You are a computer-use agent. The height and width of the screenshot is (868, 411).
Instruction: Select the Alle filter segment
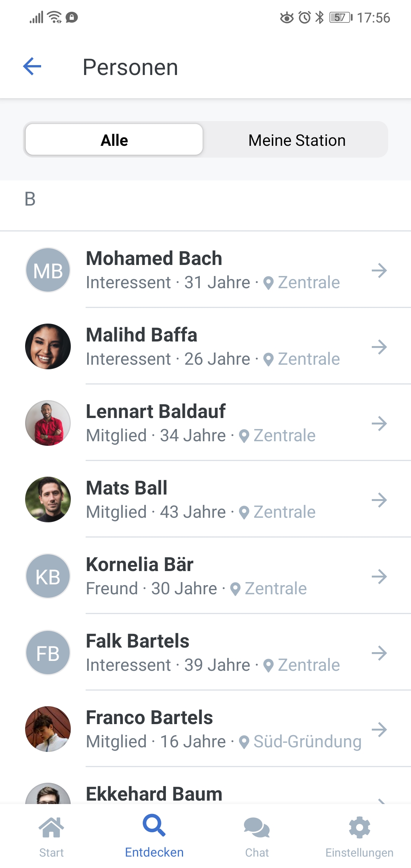click(114, 140)
